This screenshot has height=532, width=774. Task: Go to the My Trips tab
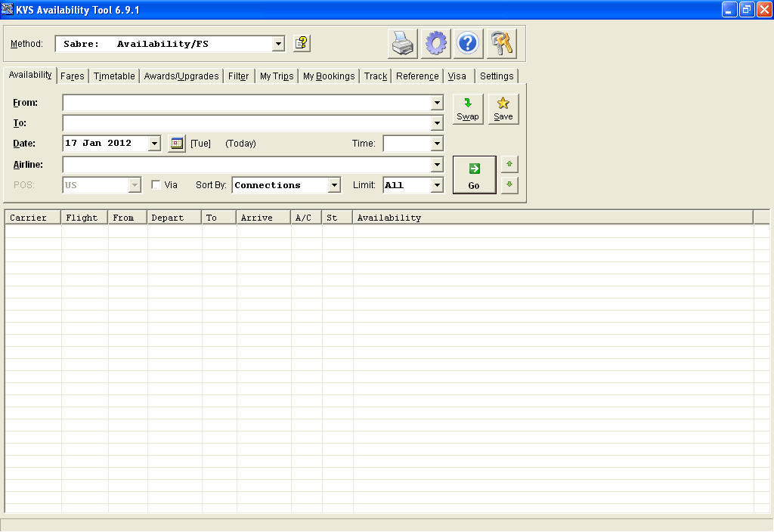[x=277, y=76]
